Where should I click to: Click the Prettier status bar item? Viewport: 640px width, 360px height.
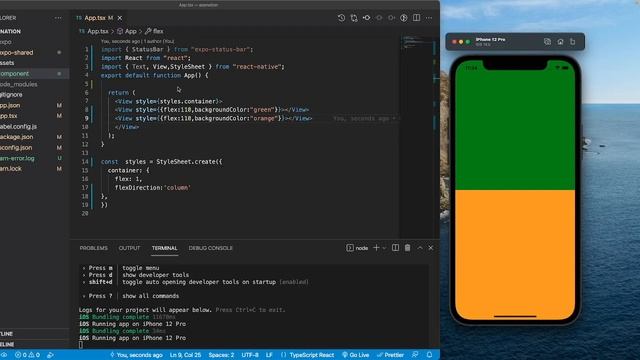(390, 355)
